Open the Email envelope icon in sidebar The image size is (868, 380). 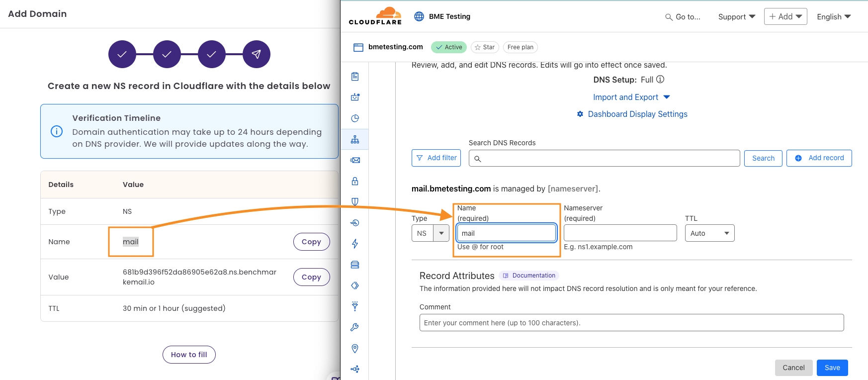point(355,160)
